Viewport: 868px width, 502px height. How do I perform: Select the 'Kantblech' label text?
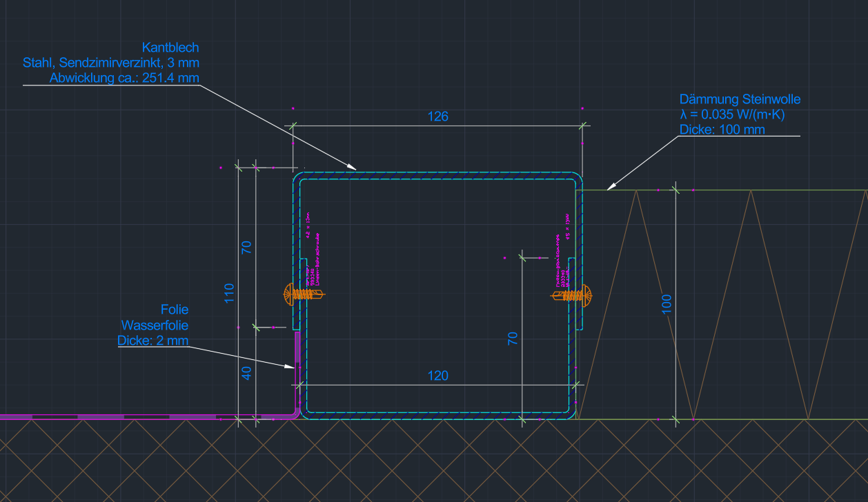coord(170,48)
